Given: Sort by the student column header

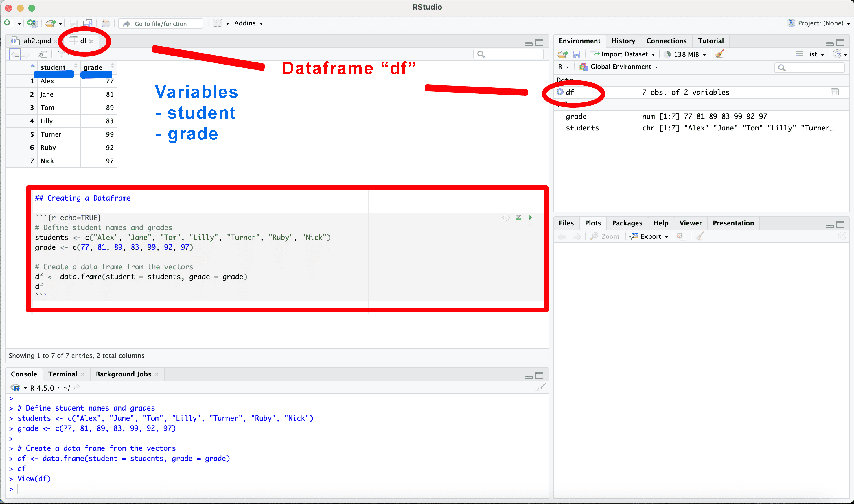Looking at the screenshot, I should tap(53, 67).
